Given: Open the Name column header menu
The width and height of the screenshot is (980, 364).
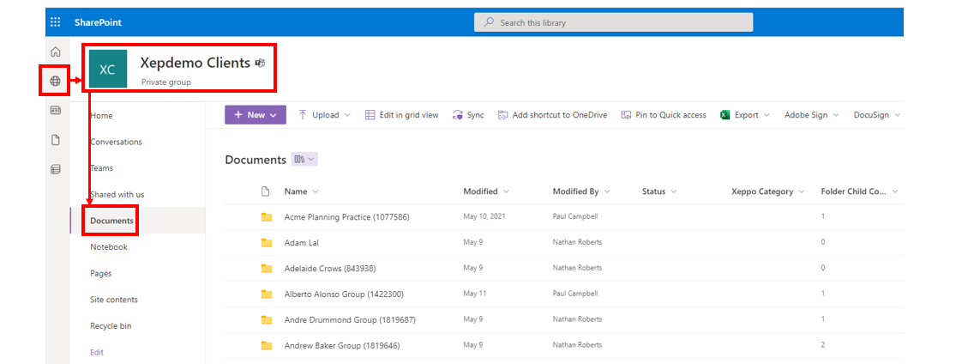Looking at the screenshot, I should (301, 191).
